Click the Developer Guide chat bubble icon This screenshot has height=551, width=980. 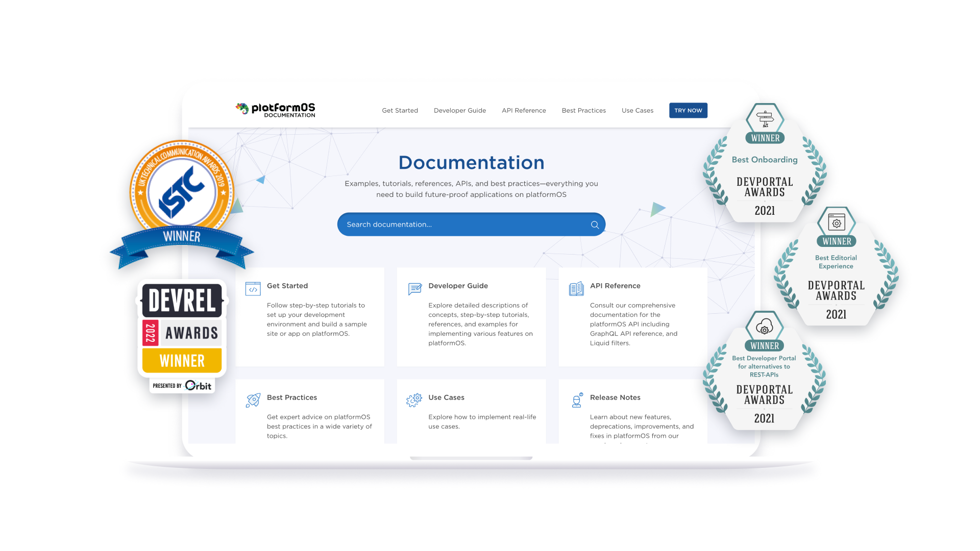click(x=414, y=288)
